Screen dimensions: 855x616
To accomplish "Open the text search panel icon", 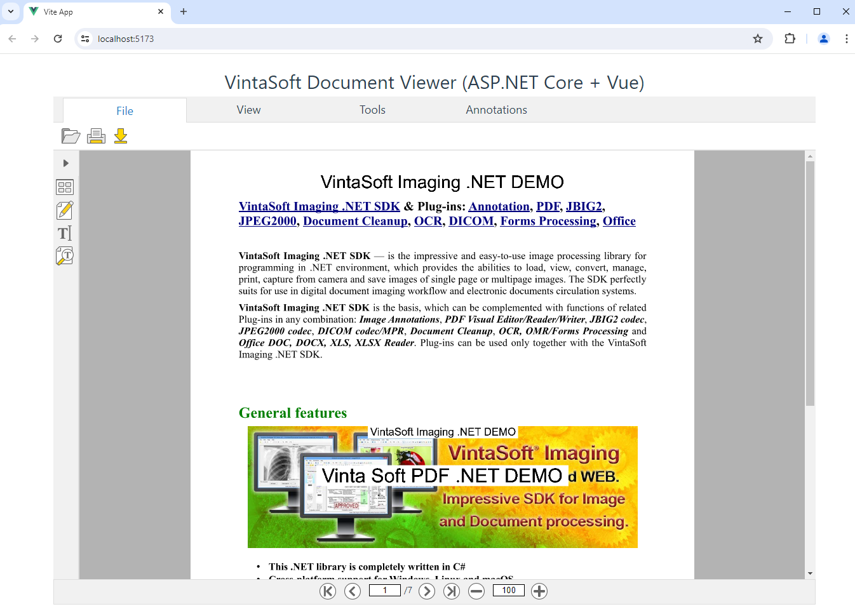I will (65, 256).
